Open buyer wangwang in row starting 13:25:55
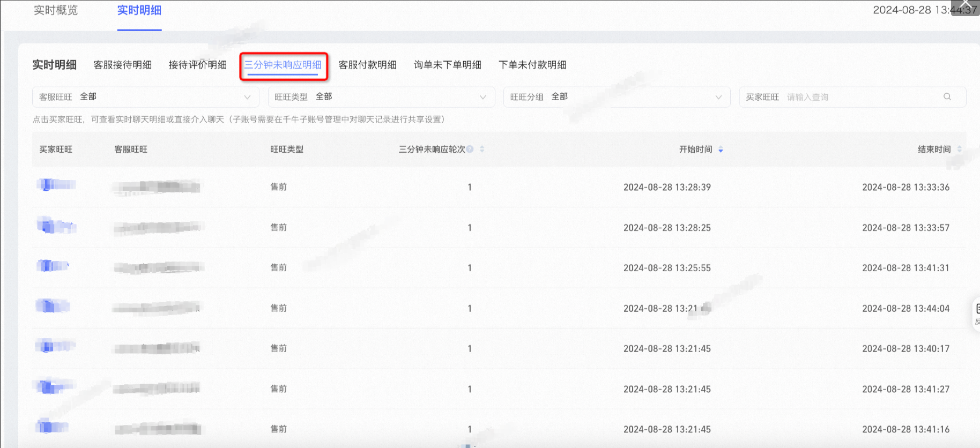This screenshot has height=448, width=980. (x=53, y=265)
